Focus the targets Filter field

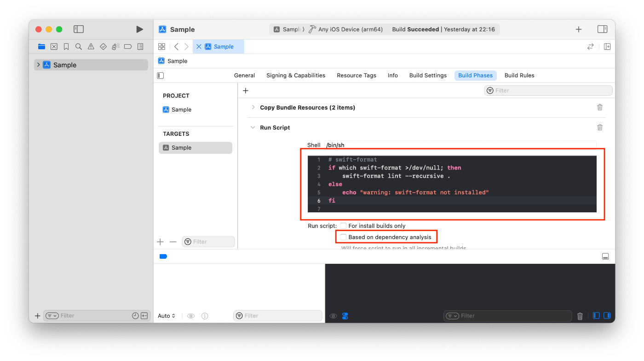[x=208, y=242]
